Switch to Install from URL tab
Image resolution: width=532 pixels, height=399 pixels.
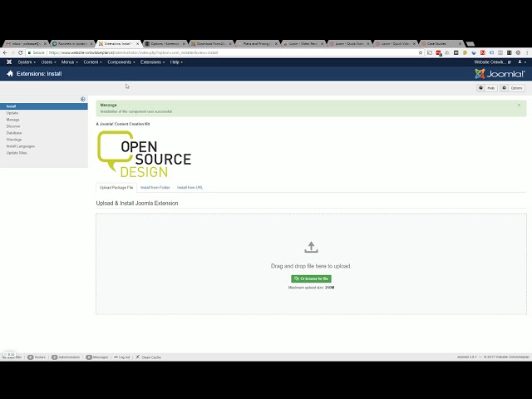pyautogui.click(x=190, y=187)
